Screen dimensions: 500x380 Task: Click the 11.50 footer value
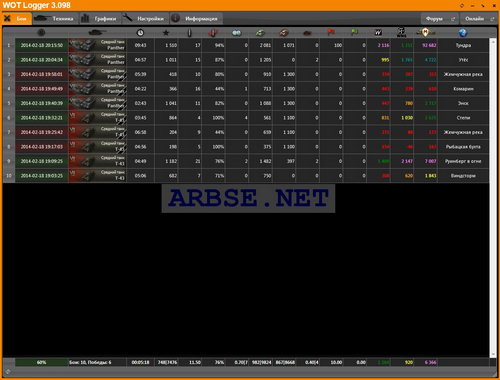(190, 362)
